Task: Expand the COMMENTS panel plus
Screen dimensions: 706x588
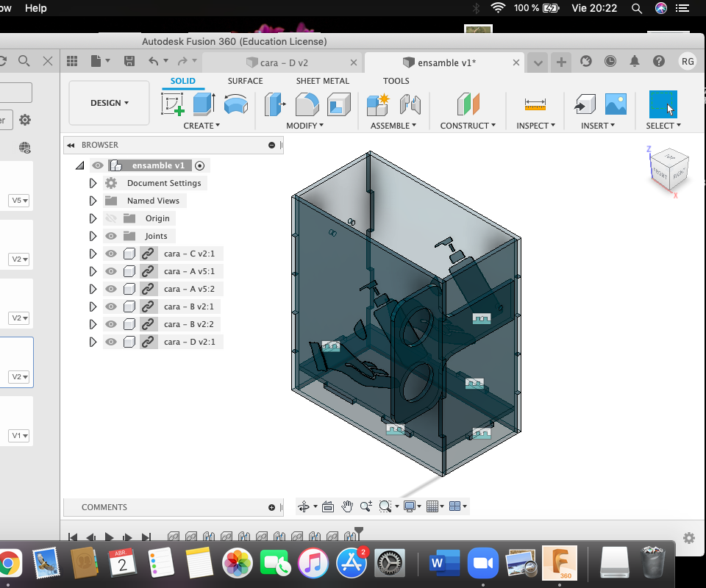Action: [x=271, y=507]
